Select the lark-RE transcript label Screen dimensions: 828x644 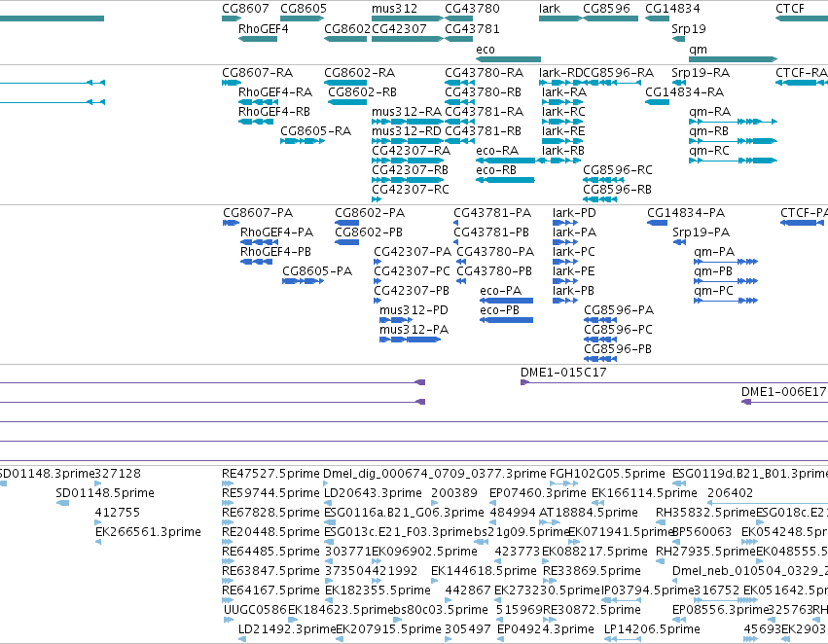563,131
